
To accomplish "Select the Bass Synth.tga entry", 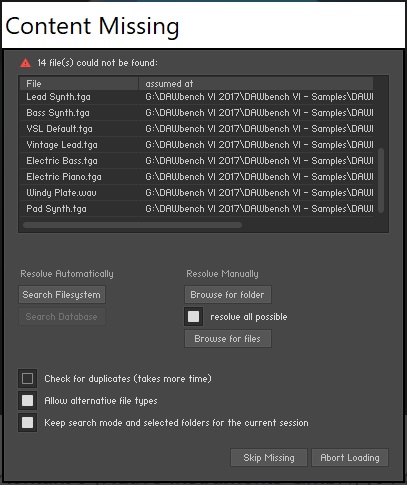I will pos(197,113).
